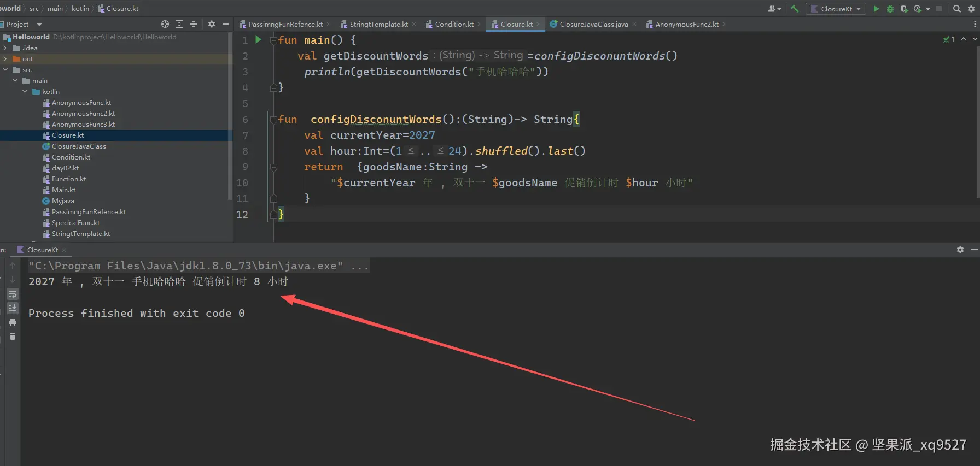Open AnonymousFunc3.kt in Project tree
980x466 pixels.
[x=83, y=125]
